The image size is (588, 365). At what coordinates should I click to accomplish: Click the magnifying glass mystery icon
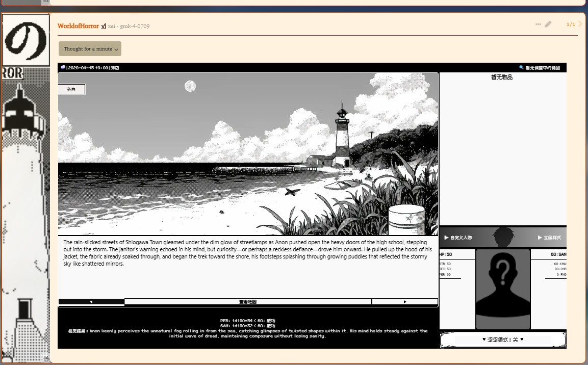click(x=521, y=67)
